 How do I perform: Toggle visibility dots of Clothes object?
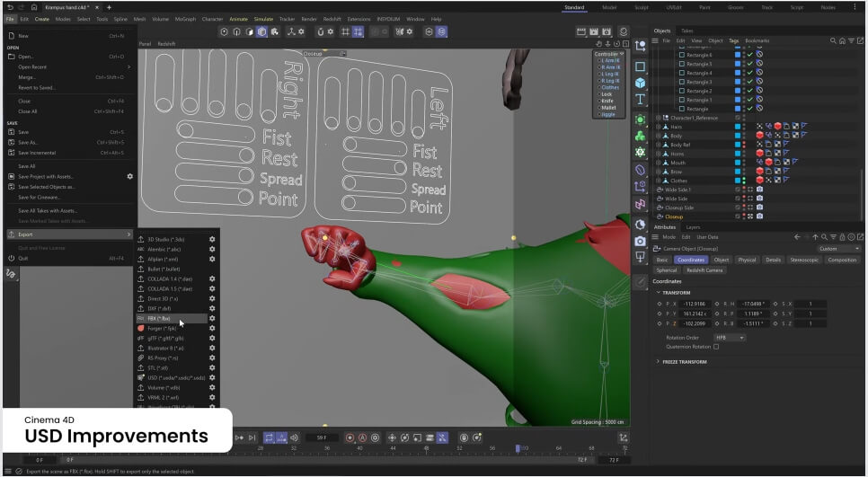point(744,181)
